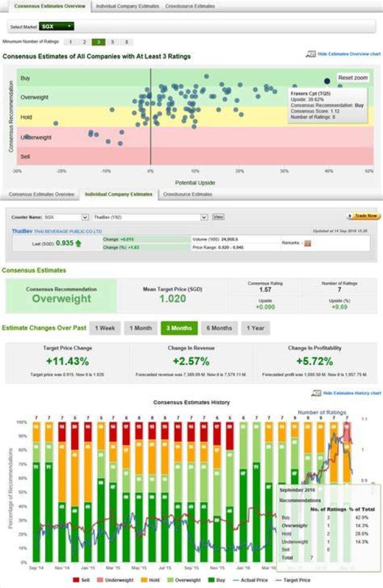Toggle the Sell legend red marker
This screenshot has width=383, height=588.
(76, 580)
